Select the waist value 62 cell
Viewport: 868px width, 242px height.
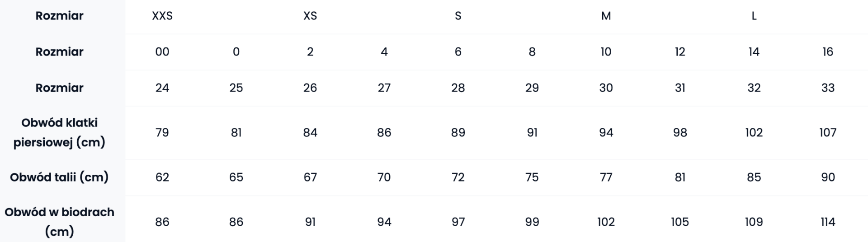click(x=162, y=177)
